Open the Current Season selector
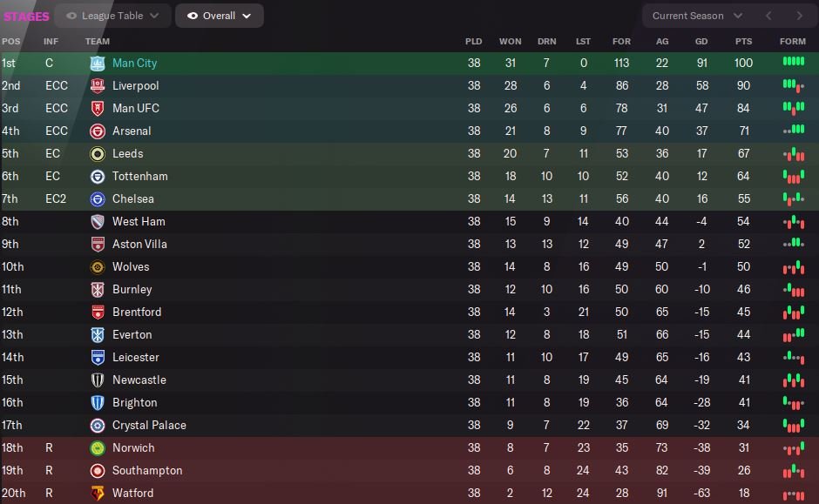This screenshot has width=819, height=504. (x=697, y=16)
